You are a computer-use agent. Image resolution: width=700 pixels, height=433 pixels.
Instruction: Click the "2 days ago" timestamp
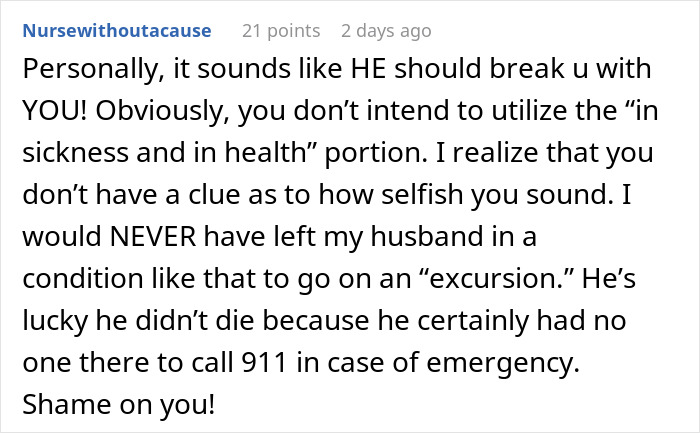click(385, 31)
